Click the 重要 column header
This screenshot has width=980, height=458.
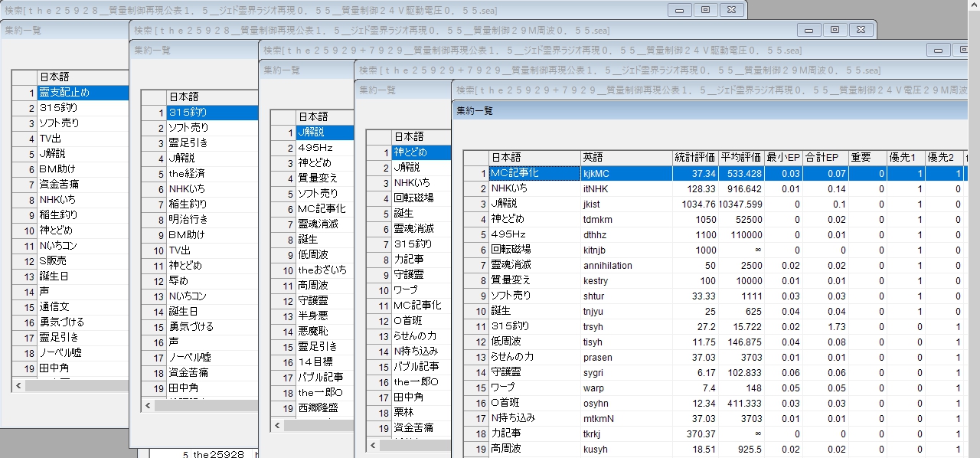point(867,158)
